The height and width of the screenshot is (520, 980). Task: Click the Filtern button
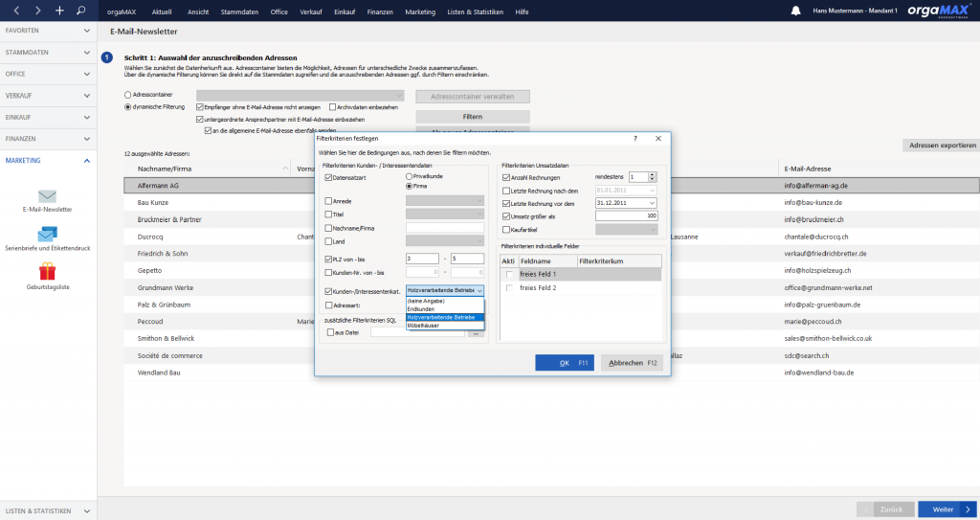[x=473, y=117]
